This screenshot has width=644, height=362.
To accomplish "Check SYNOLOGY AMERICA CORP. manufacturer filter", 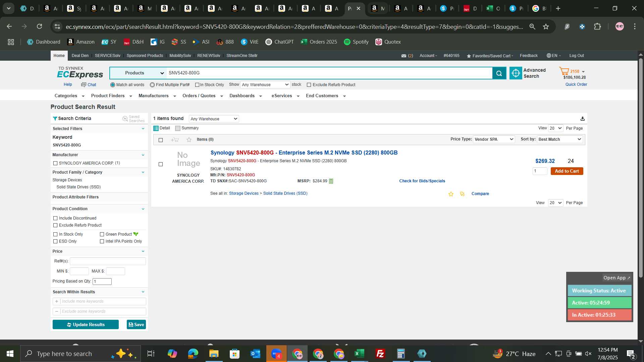I will click(x=55, y=163).
